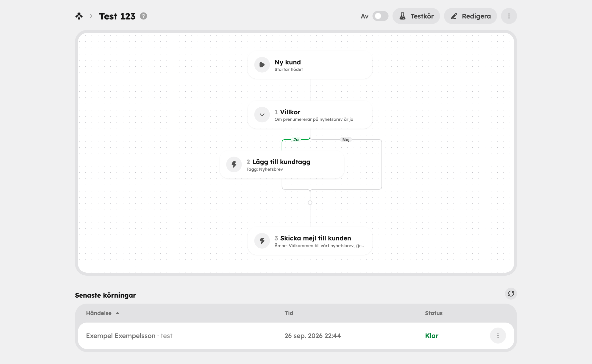Viewport: 592px width, 364px height.
Task: Open the flow's more options menu
Action: click(x=509, y=16)
